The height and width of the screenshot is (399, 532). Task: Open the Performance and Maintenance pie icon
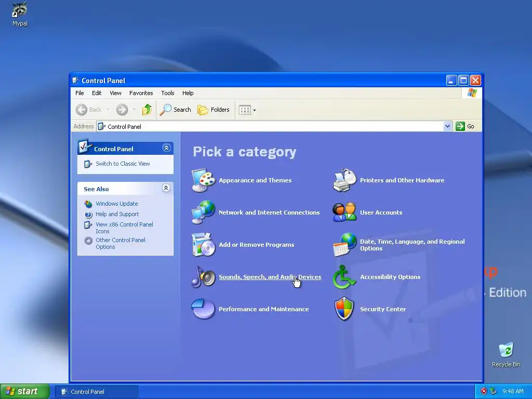click(x=203, y=309)
